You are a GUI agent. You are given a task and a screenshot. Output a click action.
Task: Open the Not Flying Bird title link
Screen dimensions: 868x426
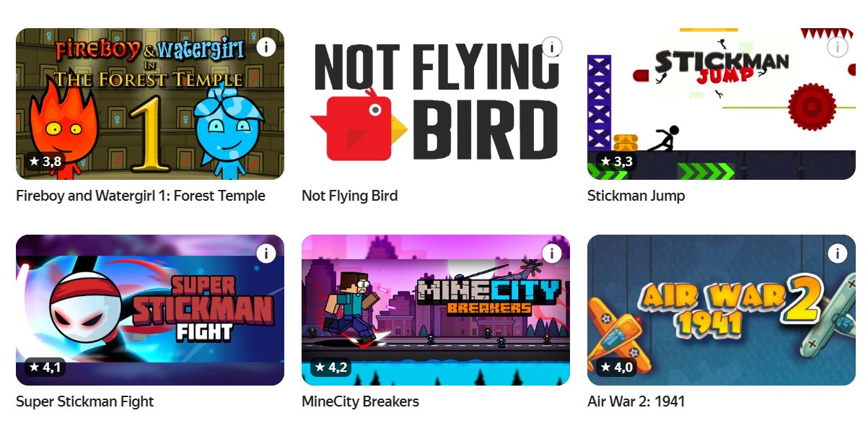point(350,196)
